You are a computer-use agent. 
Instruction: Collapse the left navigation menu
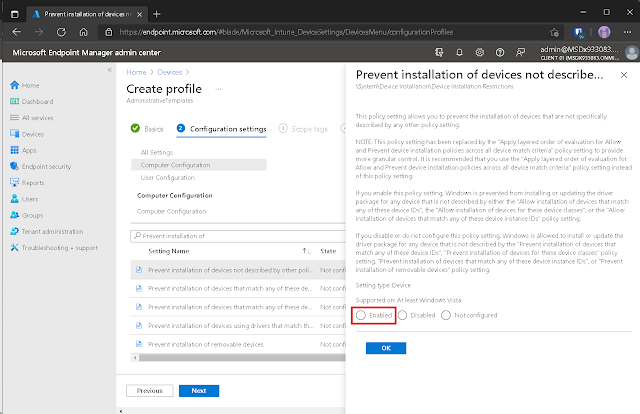click(110, 71)
